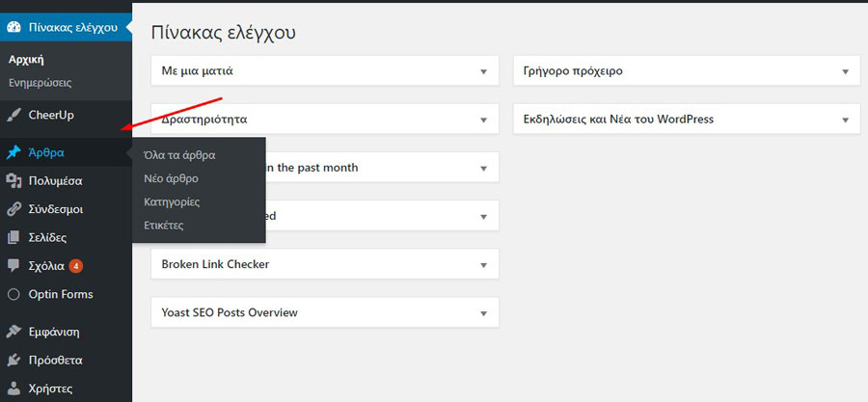Screen dimensions: 868x402
Task: Toggle the Γρήγορο πρόχειρο panel arrow
Action: pos(845,71)
